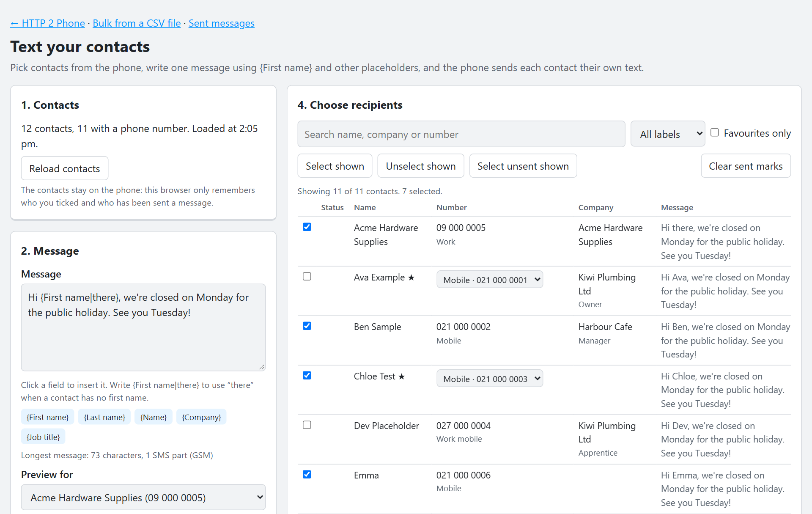Insert the {Company} placeholder chip

(201, 417)
